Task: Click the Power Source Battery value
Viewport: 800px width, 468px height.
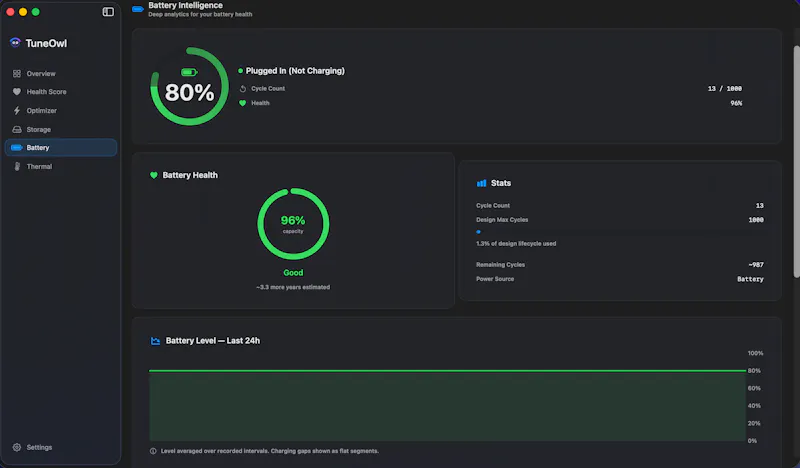Action: (750, 279)
